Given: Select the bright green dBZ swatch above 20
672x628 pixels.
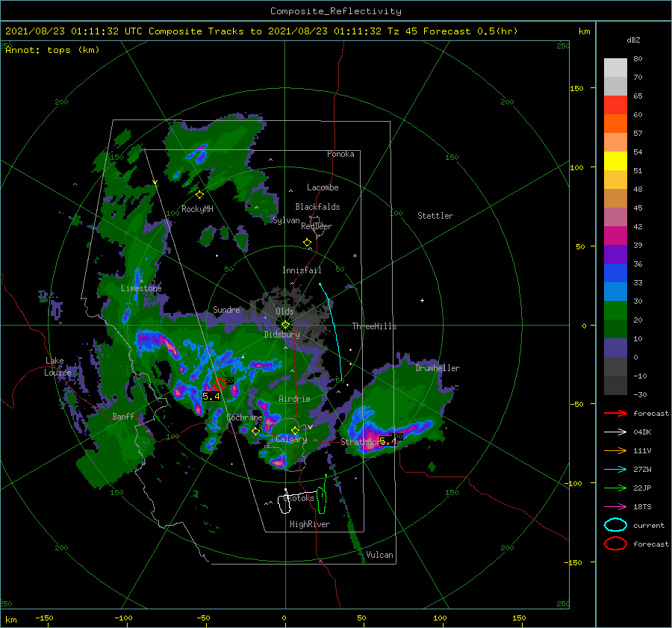Looking at the screenshot, I should 615,311.
